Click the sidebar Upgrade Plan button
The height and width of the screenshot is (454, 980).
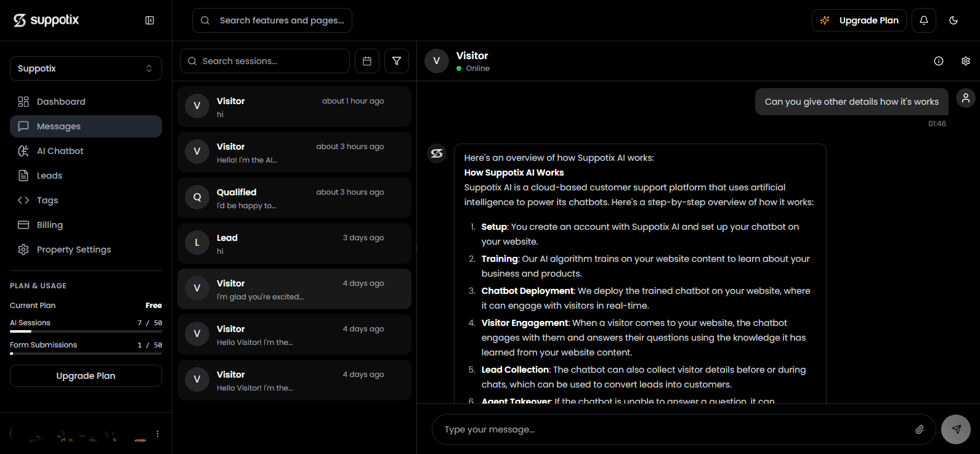(x=86, y=376)
